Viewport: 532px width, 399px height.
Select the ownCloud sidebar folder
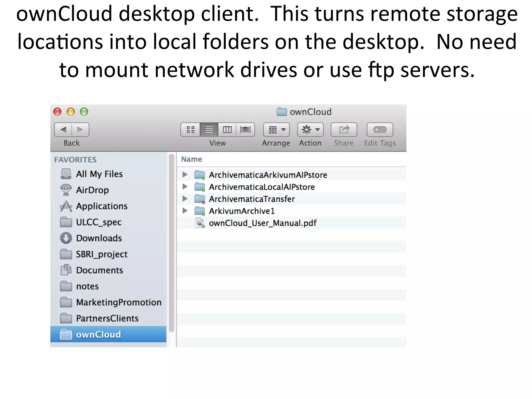(x=108, y=334)
